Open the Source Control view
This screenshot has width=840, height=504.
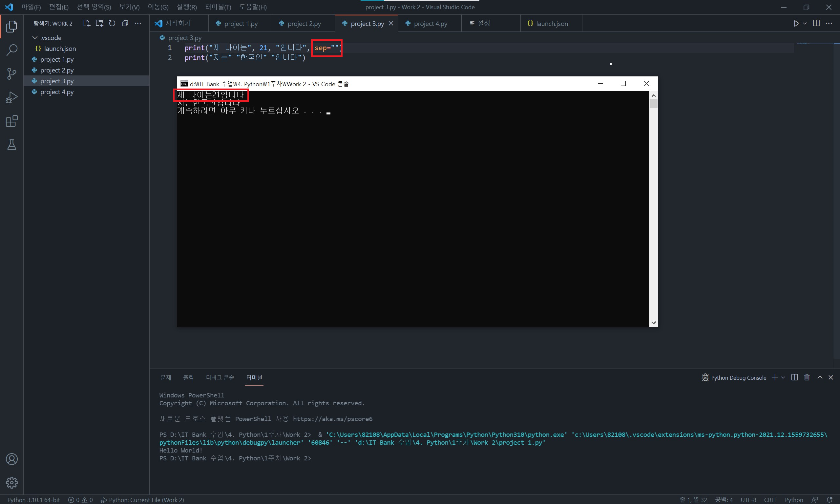pos(11,74)
